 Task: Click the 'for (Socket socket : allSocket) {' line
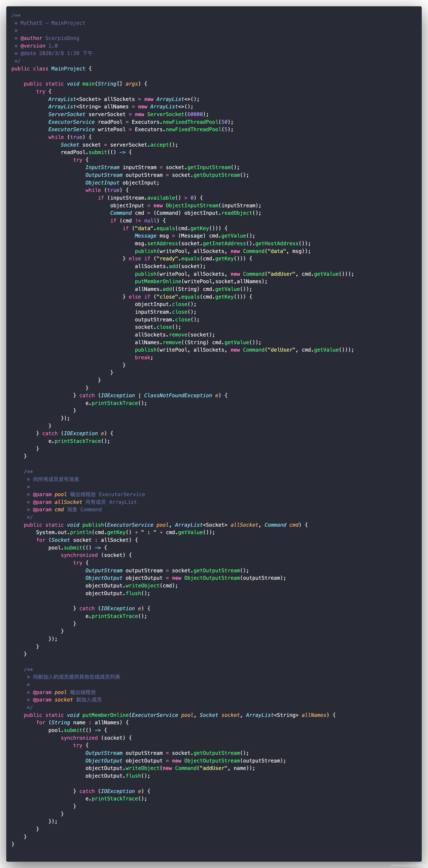pyautogui.click(x=87, y=540)
